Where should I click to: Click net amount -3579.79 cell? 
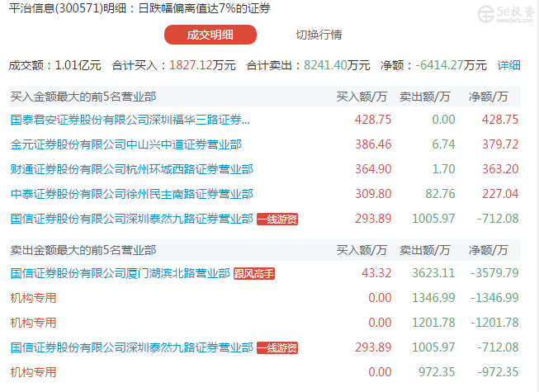click(x=494, y=273)
